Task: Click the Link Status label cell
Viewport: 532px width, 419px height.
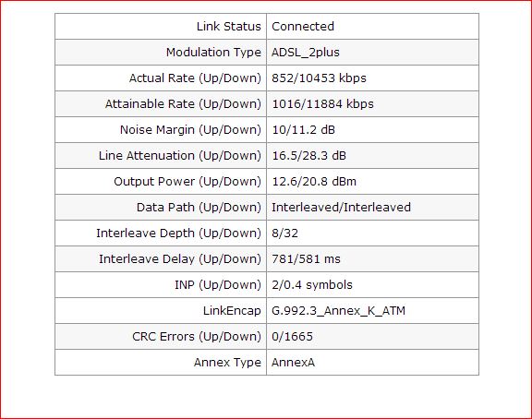Action: pos(161,27)
